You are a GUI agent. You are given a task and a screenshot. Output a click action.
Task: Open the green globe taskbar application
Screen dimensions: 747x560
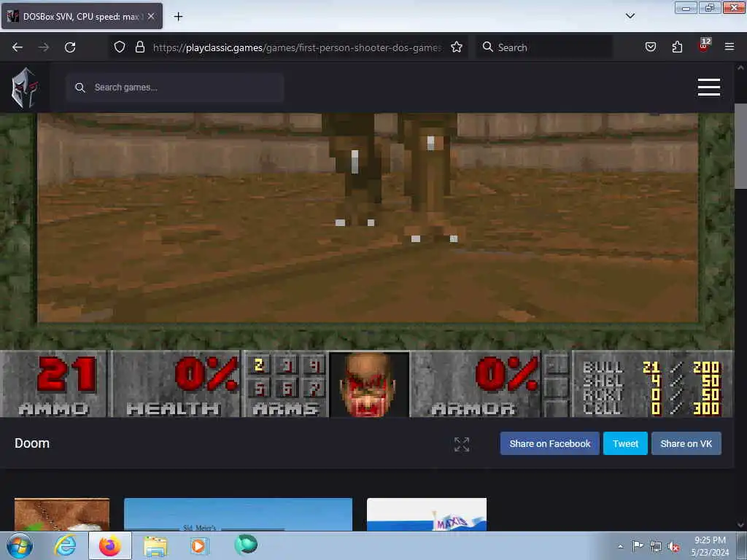(246, 545)
